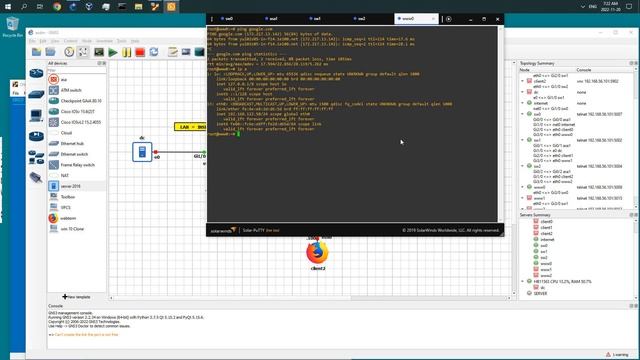This screenshot has height=360, width=640.
Task: Collapse www1 node in Topology Summary
Action: click(523, 198)
